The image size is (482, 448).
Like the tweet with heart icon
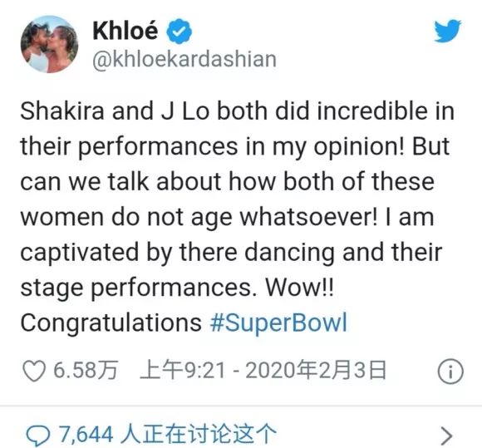pos(34,371)
